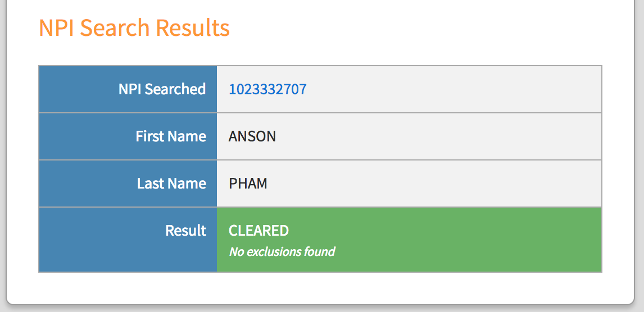This screenshot has height=312, width=644.
Task: Click blank space right of PHAM
Action: click(x=438, y=183)
